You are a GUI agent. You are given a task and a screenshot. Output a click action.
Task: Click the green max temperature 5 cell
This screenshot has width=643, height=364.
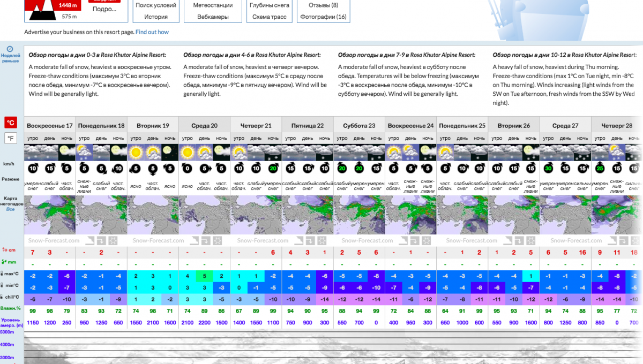204,276
